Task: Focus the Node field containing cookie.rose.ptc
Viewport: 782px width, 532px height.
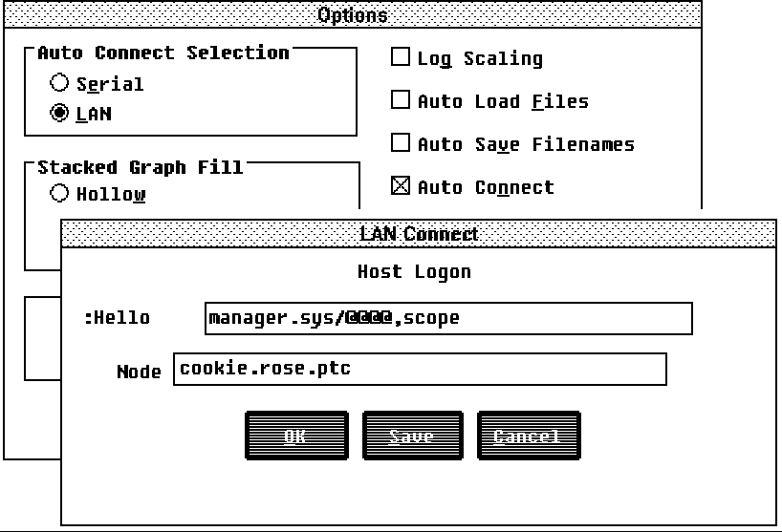Action: coord(419,369)
